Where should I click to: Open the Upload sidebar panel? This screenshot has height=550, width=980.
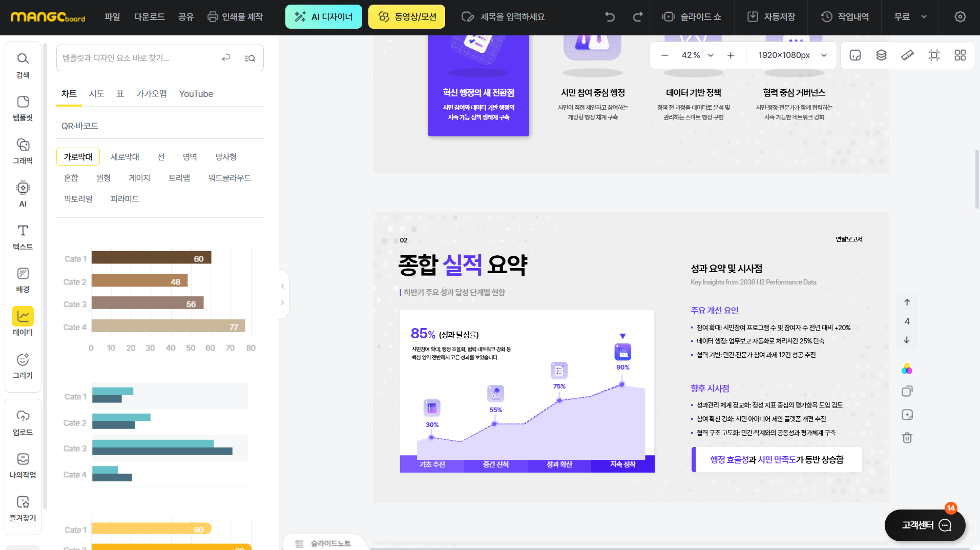coord(23,422)
